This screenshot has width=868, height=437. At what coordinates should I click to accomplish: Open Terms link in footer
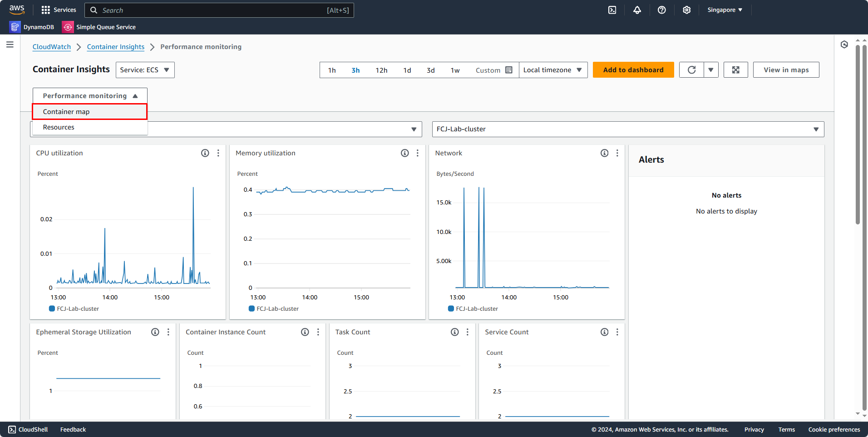787,429
